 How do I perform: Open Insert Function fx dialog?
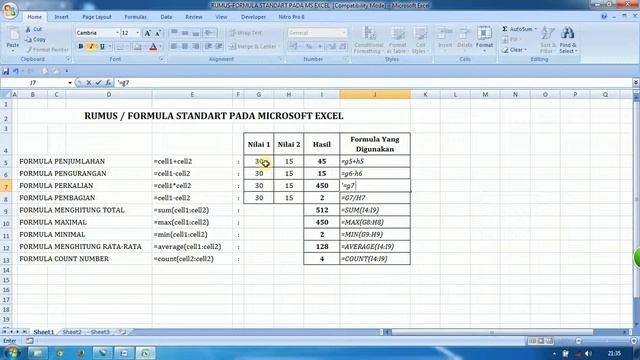coord(108,83)
